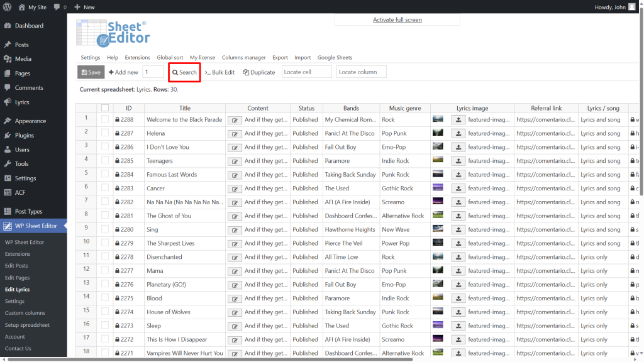644x362 pixels.
Task: Click the Sheet Editor logo
Action: [x=113, y=33]
